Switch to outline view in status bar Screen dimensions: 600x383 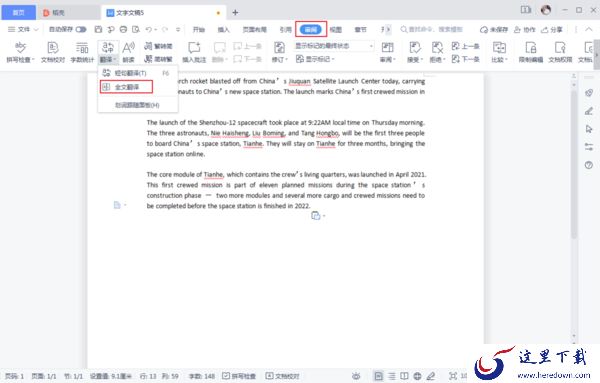click(392, 376)
